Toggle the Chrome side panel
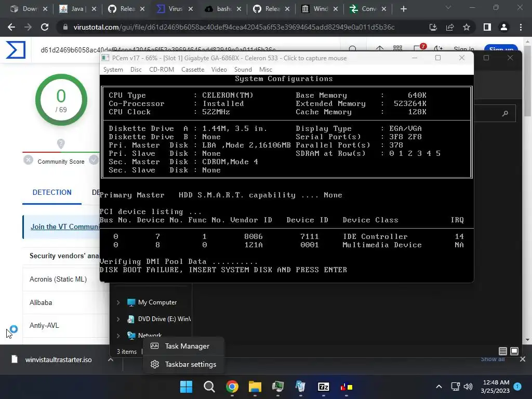Viewport: 532px width, 399px height. click(487, 27)
